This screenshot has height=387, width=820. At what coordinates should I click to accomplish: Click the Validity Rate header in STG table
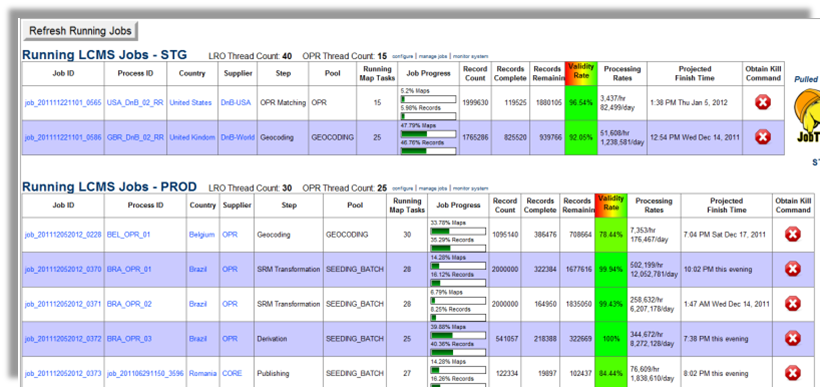coord(580,73)
